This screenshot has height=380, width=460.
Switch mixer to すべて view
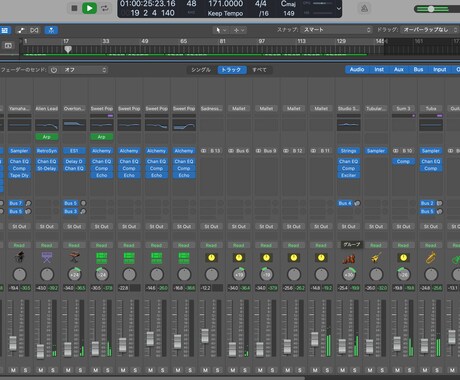259,70
